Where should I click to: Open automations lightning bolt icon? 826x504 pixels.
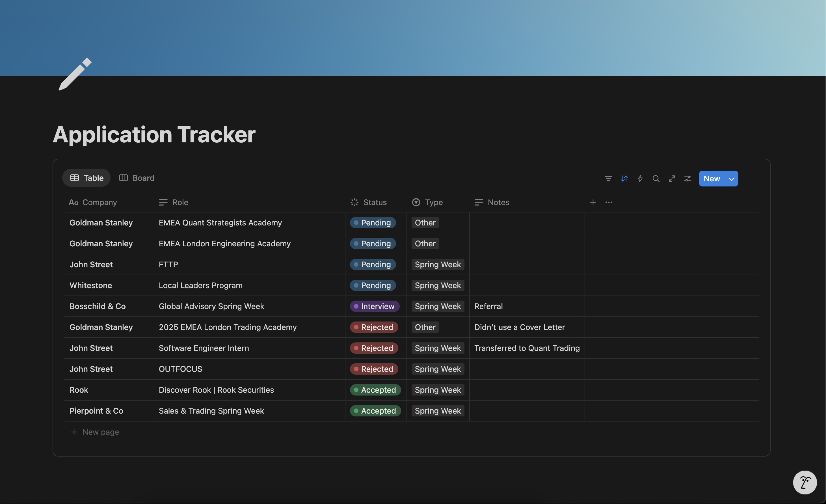[640, 179]
